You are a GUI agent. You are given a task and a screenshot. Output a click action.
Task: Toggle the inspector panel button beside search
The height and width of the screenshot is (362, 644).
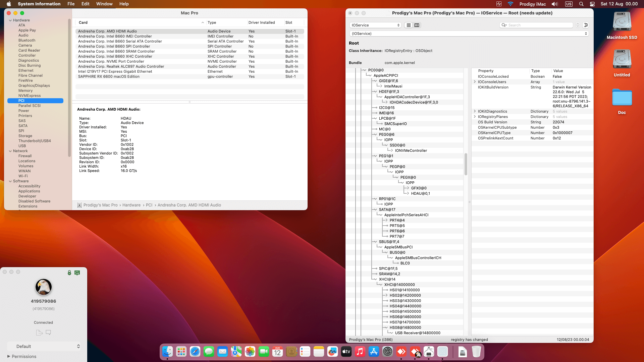[x=586, y=25]
